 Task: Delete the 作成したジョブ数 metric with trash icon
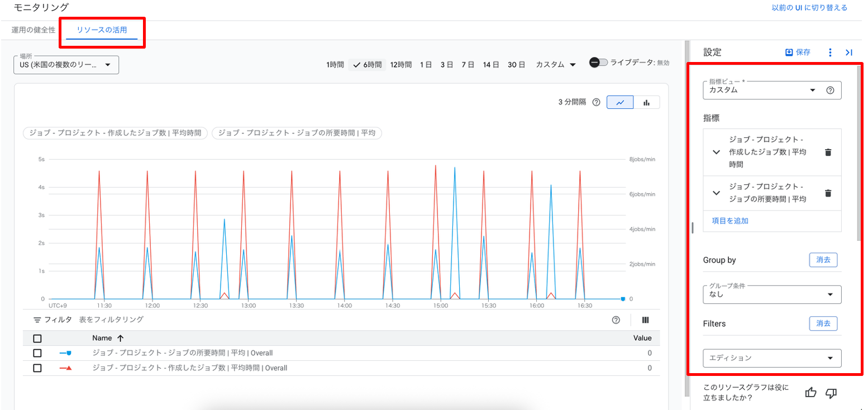(x=828, y=152)
